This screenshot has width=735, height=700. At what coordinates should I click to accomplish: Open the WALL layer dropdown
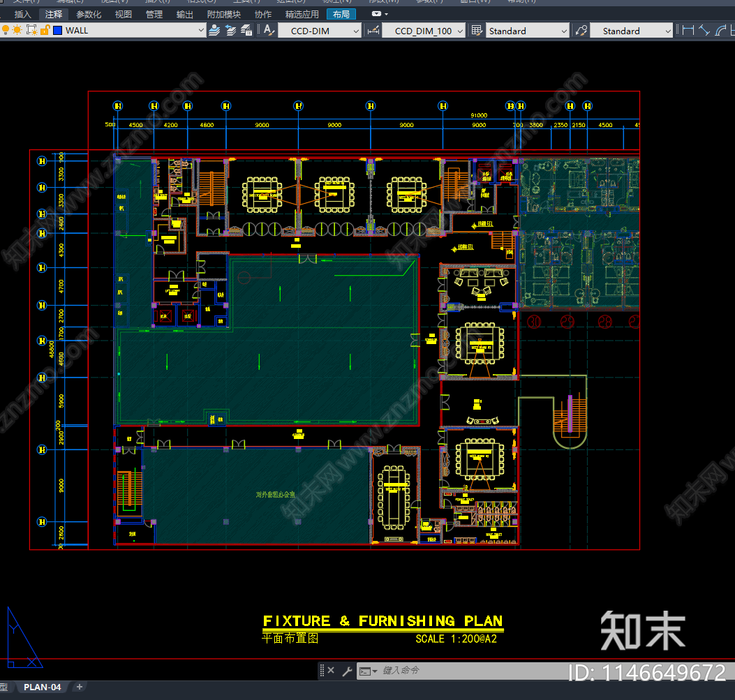tap(200, 31)
